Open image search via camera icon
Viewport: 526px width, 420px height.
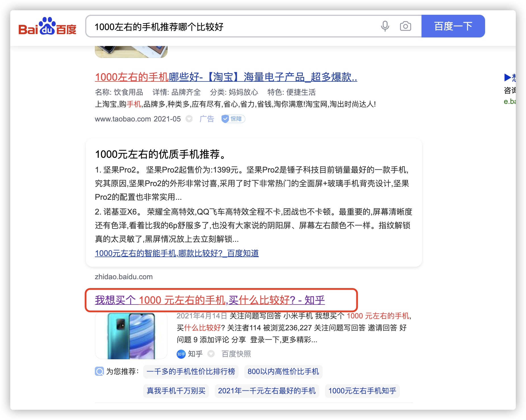[405, 26]
